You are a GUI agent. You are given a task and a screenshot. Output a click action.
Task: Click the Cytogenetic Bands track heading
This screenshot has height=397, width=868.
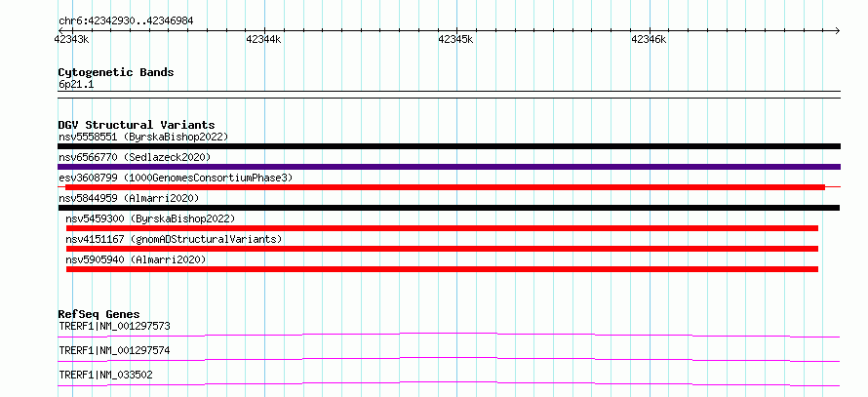(x=116, y=72)
